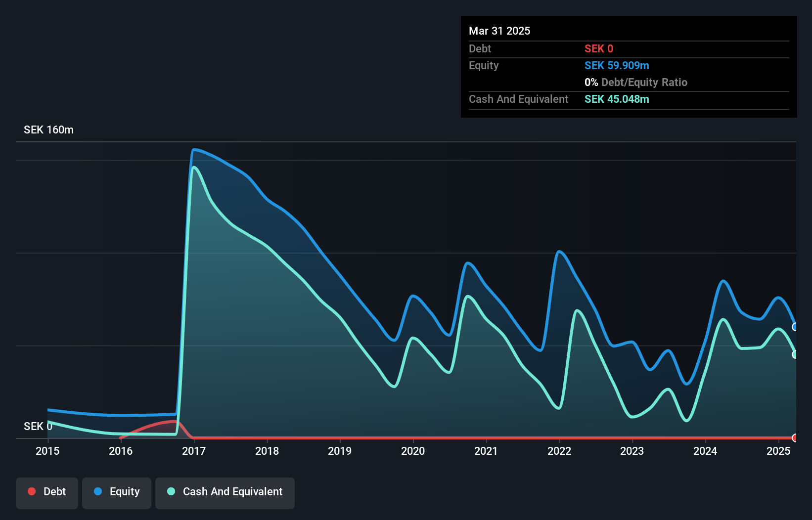Select the 2015 year label on axis

(47, 451)
